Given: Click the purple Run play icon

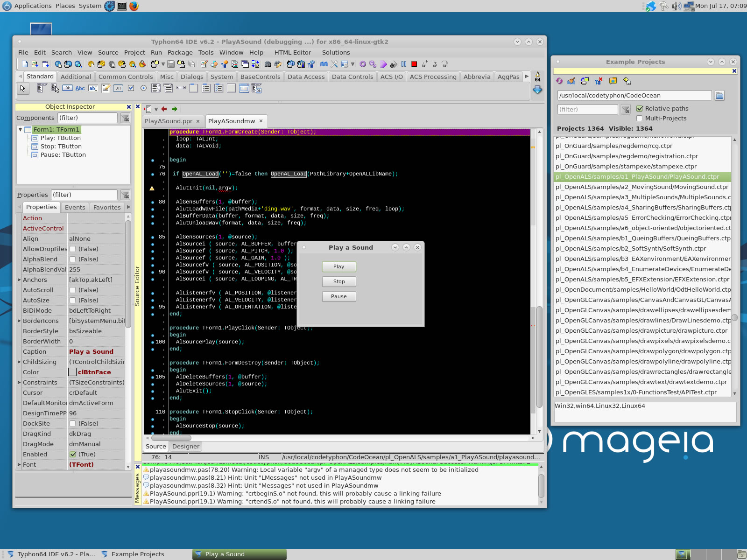Looking at the screenshot, I should (x=383, y=64).
